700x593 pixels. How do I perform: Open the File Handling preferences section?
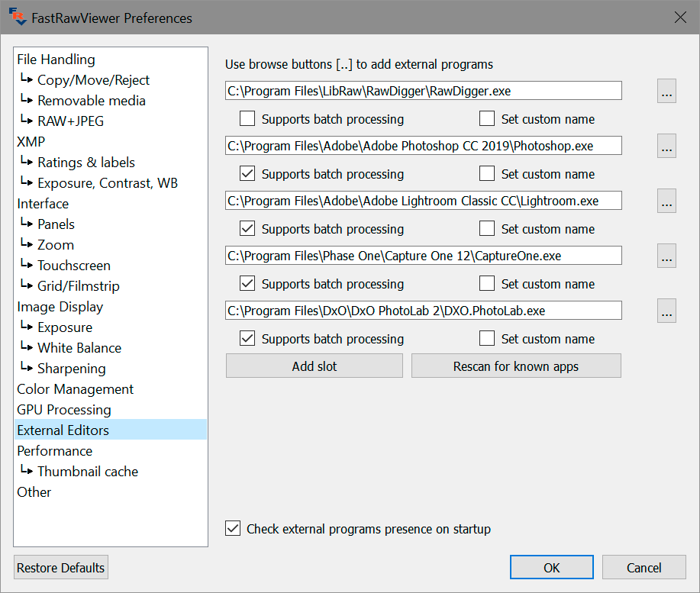[x=56, y=60]
